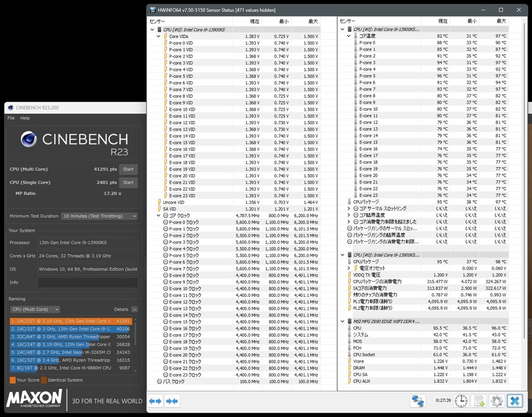Expand the コア サーマル スロットリング node
The width and height of the screenshot is (532, 417).
[x=349, y=208]
